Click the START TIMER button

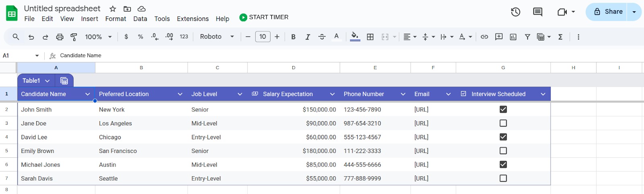coord(264,17)
